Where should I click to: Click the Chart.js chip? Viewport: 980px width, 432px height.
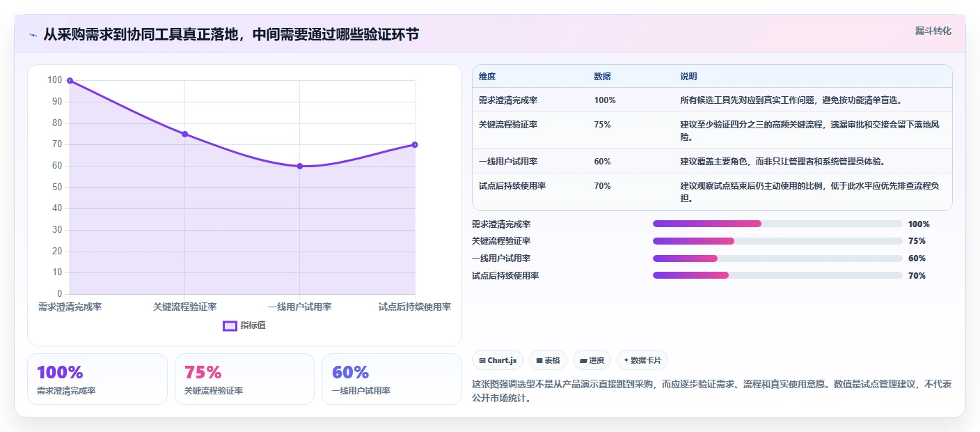[498, 360]
